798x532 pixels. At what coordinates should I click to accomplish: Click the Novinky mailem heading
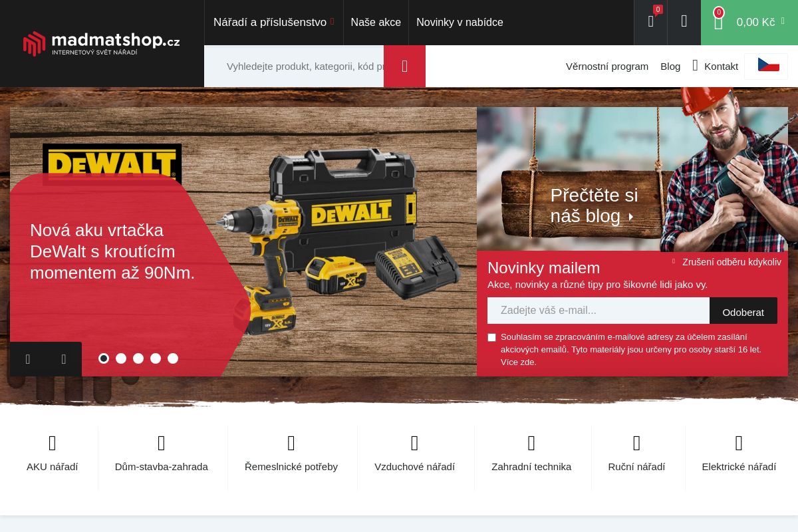point(544,268)
